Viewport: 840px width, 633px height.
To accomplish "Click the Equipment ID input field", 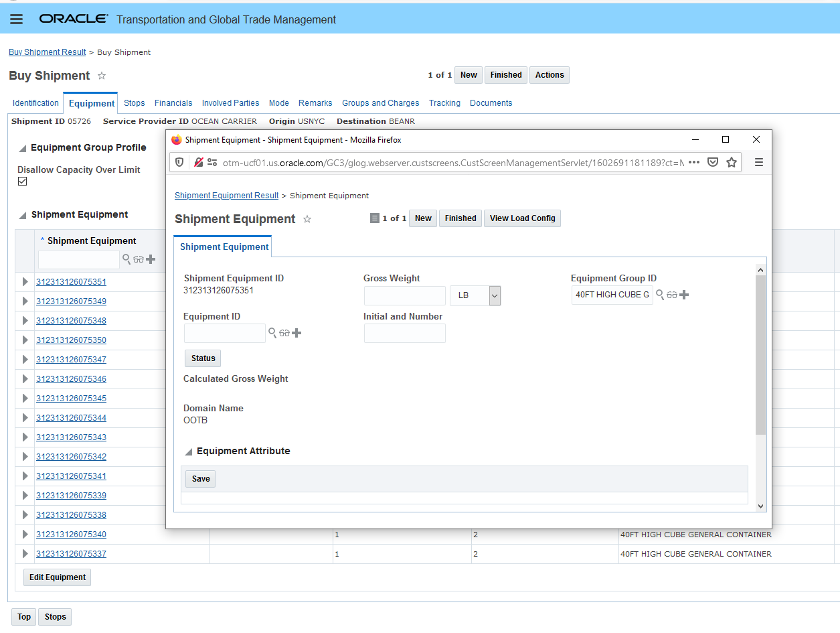I will (x=225, y=334).
